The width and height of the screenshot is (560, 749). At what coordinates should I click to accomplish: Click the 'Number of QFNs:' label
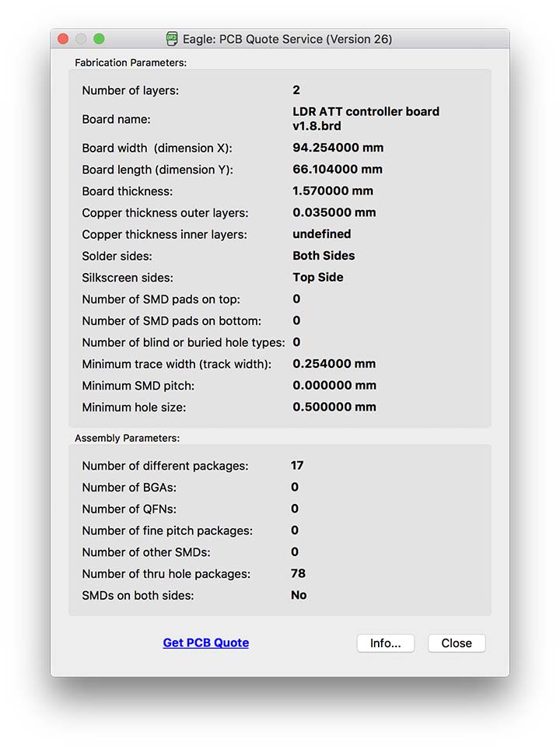point(129,509)
